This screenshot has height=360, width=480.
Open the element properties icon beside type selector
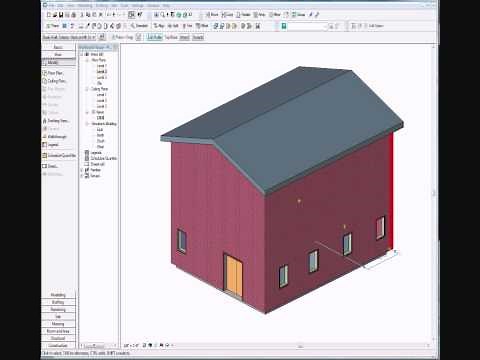tap(102, 37)
